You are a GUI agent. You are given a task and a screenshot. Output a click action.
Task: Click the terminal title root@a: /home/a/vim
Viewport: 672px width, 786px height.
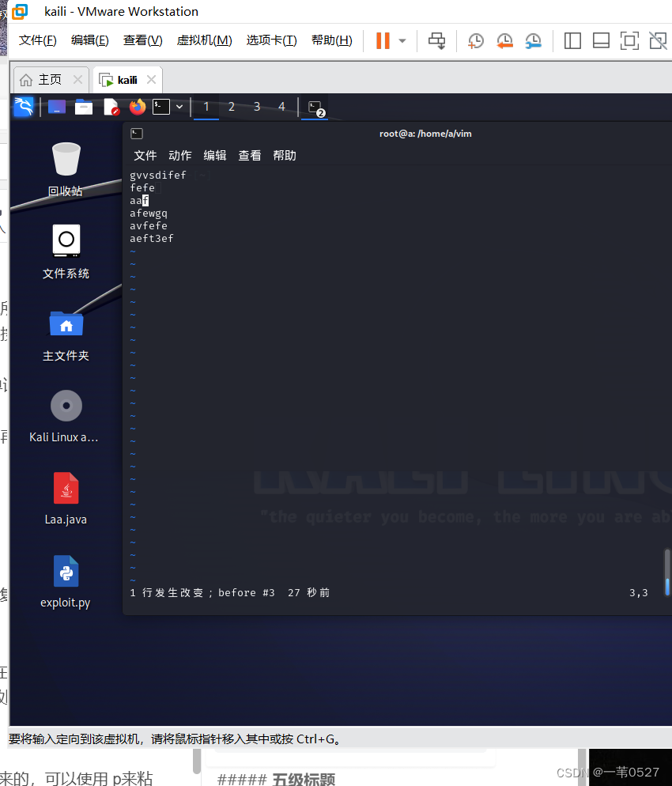tap(425, 134)
